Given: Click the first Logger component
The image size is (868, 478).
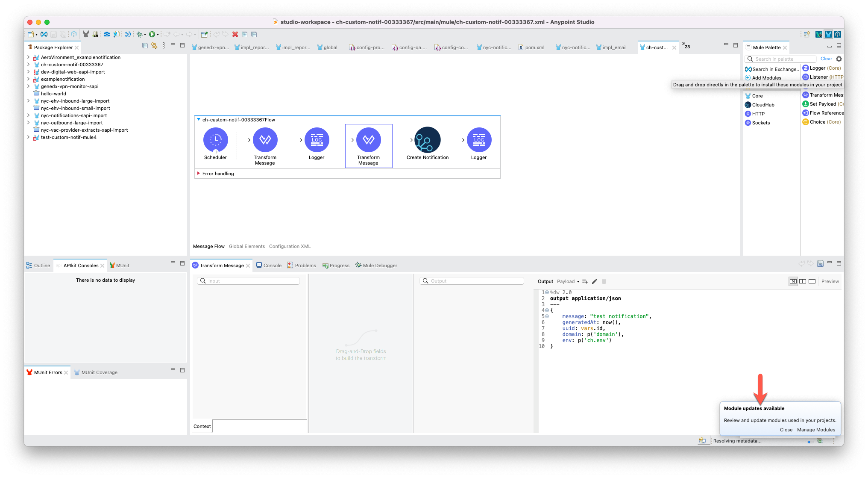Looking at the screenshot, I should click(317, 140).
